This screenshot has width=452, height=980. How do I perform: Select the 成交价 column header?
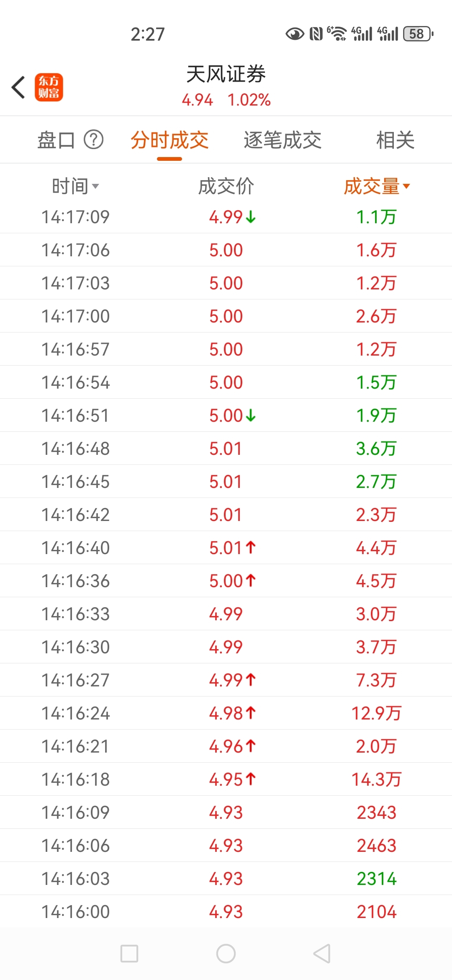(226, 186)
